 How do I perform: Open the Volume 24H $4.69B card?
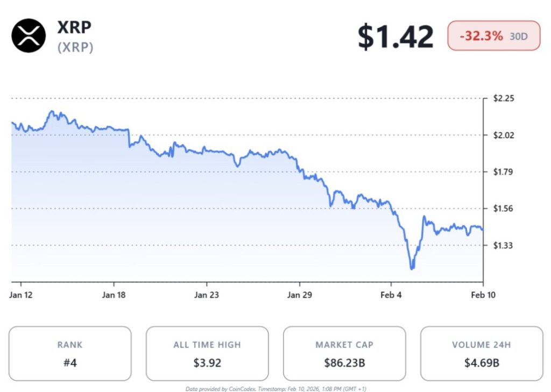[x=482, y=353]
